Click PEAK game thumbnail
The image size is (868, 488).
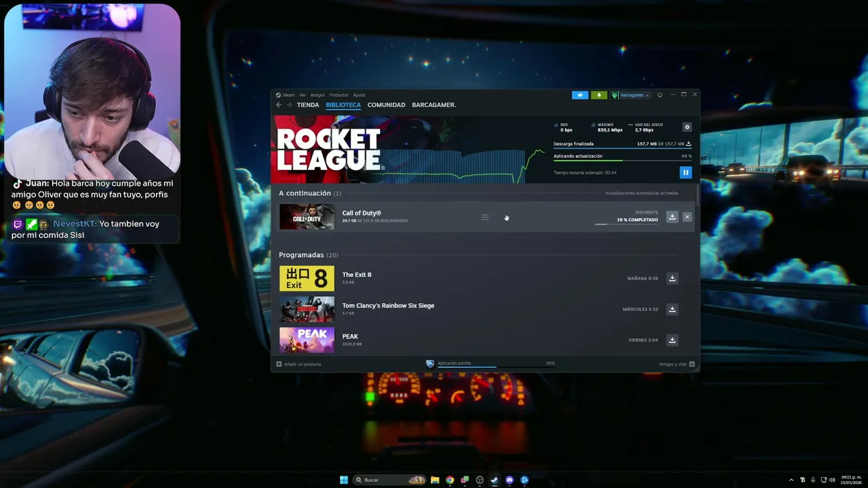pos(307,340)
